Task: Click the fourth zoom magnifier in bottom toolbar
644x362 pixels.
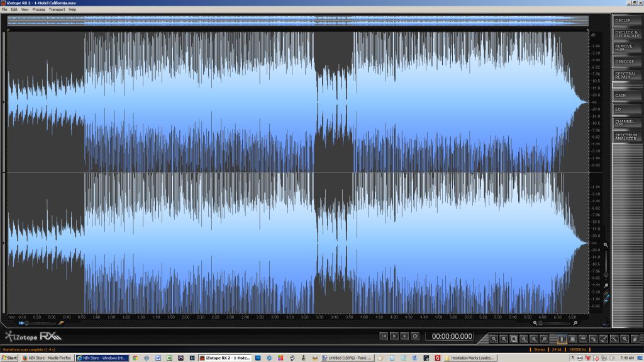Action: 524,339
